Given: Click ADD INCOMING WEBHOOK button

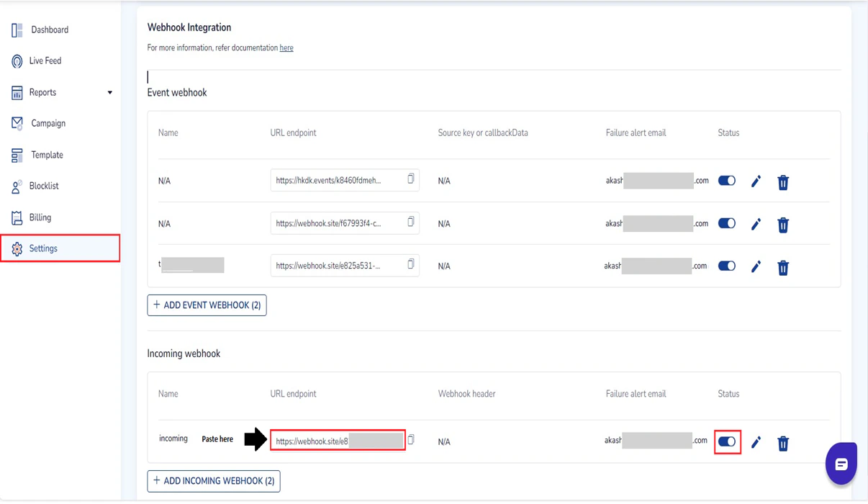Looking at the screenshot, I should [x=213, y=481].
